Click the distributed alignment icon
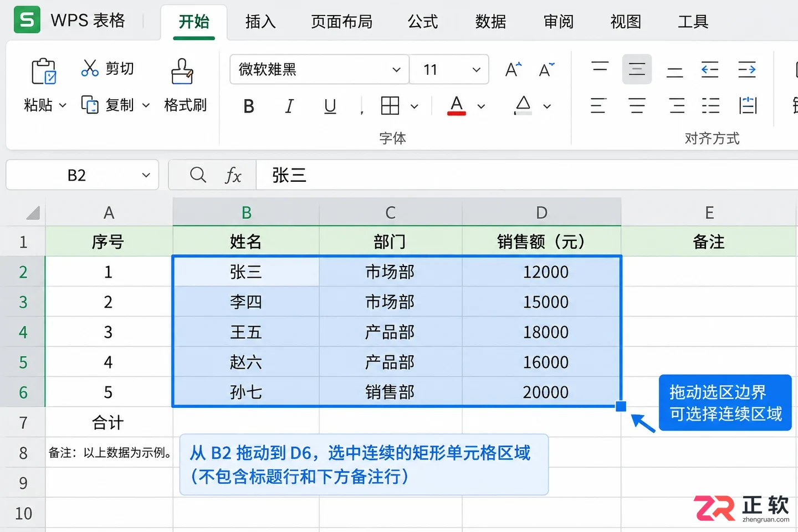The width and height of the screenshot is (798, 532). click(748, 105)
